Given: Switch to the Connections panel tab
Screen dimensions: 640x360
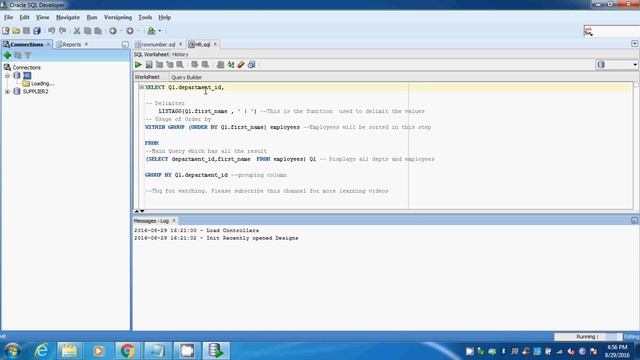Looking at the screenshot, I should tap(27, 44).
